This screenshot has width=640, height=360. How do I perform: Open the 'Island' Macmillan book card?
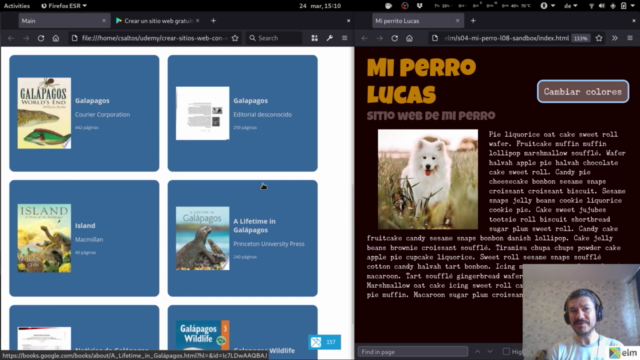(x=84, y=238)
